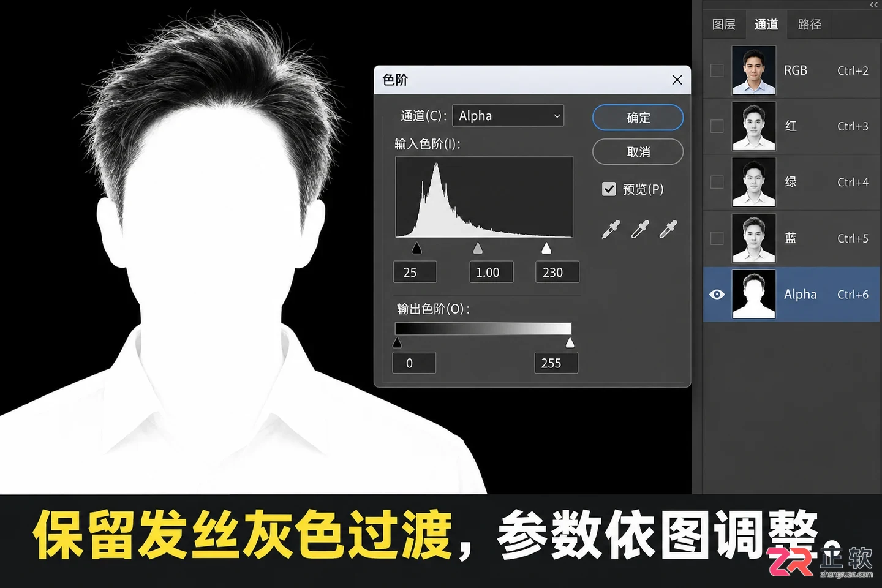
Task: Click the input highlight field showing 230
Action: click(557, 272)
